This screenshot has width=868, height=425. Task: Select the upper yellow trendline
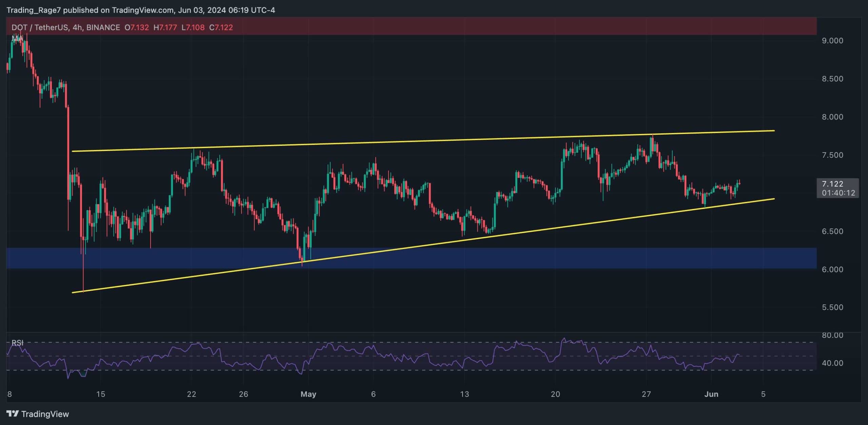423,141
